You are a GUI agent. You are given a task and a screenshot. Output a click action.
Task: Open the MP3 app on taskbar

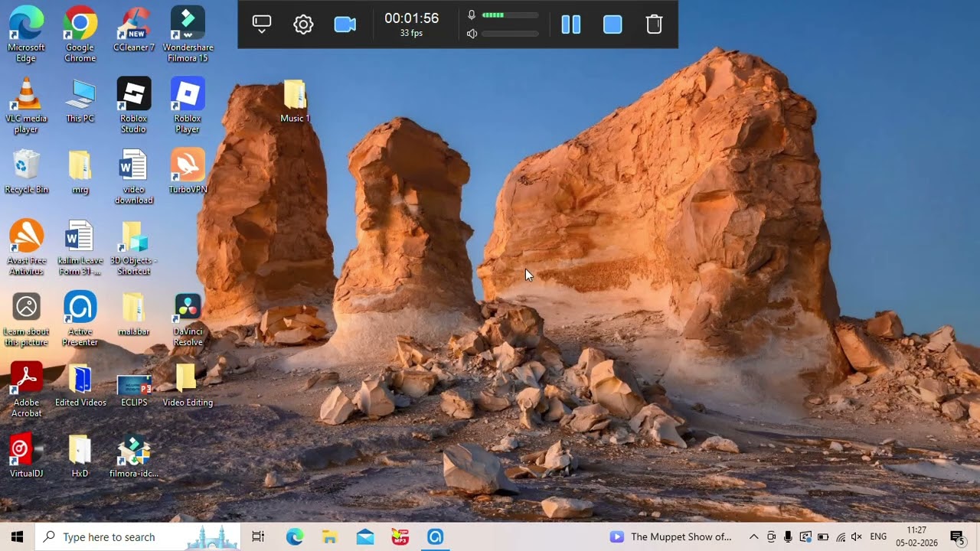tap(400, 536)
